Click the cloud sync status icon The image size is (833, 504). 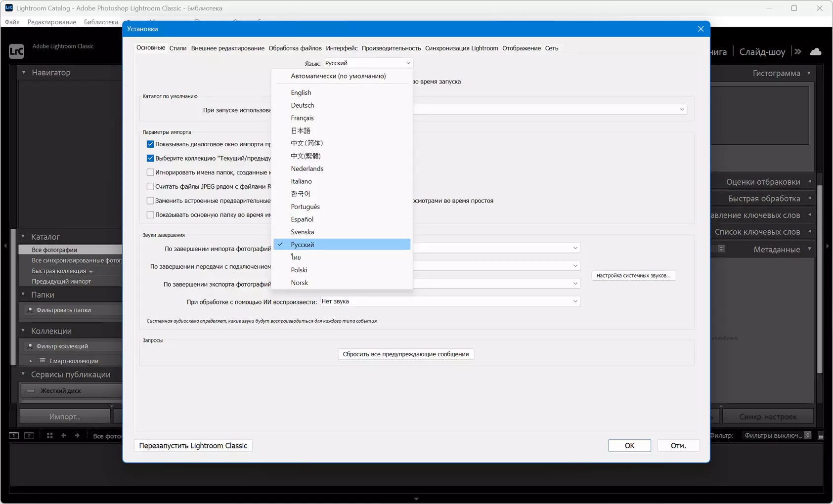(x=816, y=52)
